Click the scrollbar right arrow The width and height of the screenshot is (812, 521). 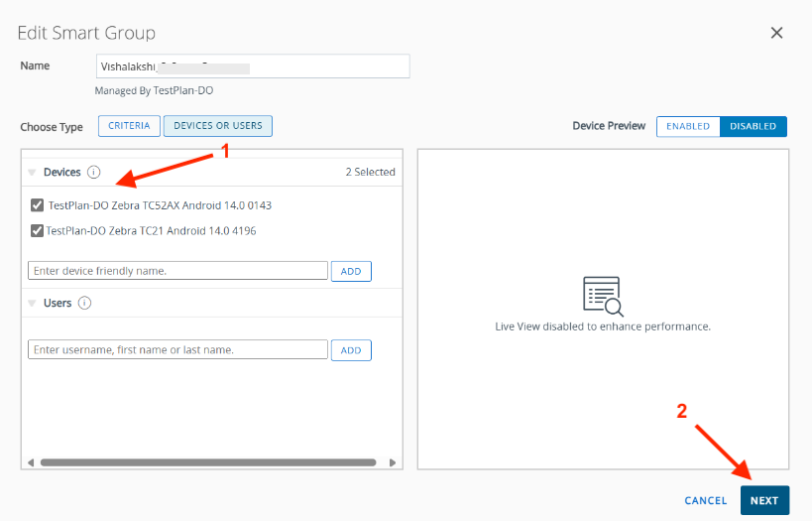pos(393,462)
